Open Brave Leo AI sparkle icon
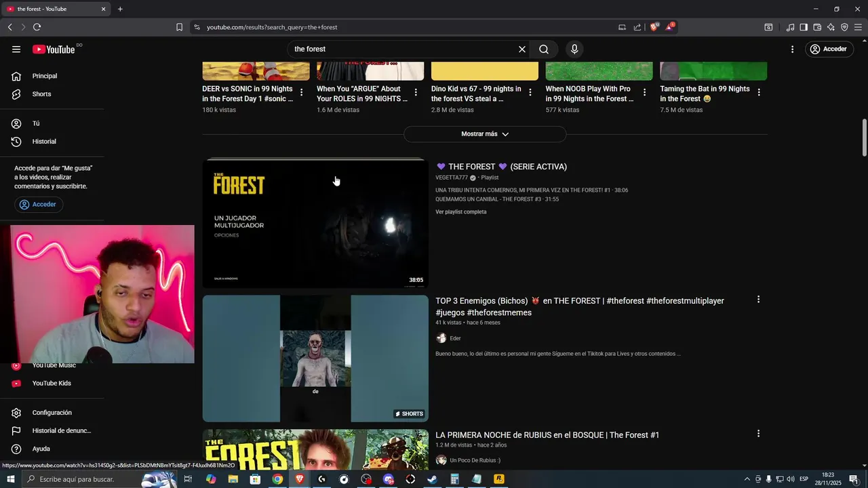Screen dimensions: 868x488 pos(831,27)
